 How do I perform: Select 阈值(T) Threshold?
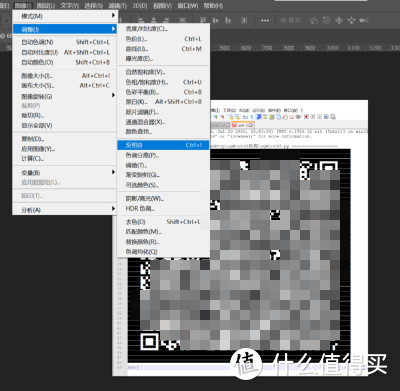pyautogui.click(x=163, y=165)
